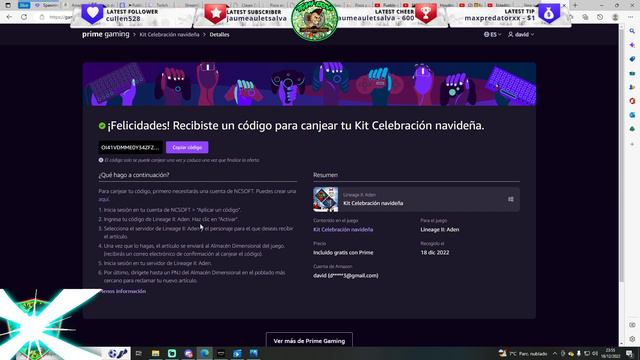The image size is (640, 360).
Task: Go back with the browser back arrow
Action: click(x=9, y=17)
